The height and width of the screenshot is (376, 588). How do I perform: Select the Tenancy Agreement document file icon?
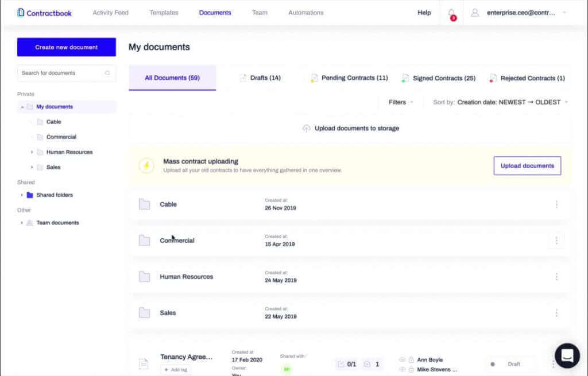pyautogui.click(x=144, y=362)
